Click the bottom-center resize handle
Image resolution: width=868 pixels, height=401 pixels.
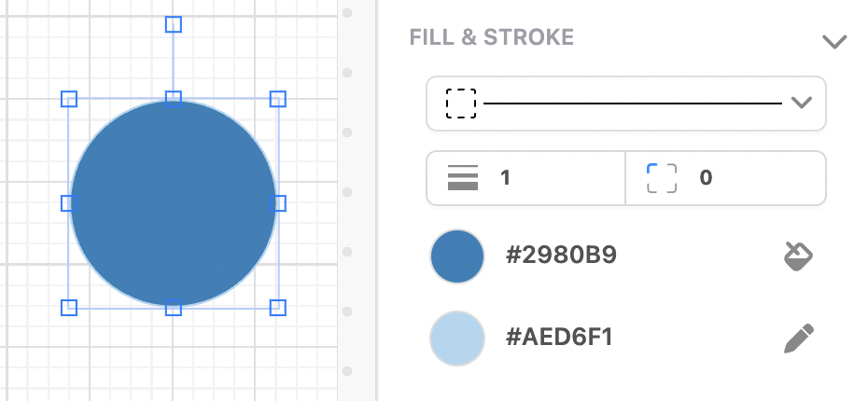click(x=173, y=307)
